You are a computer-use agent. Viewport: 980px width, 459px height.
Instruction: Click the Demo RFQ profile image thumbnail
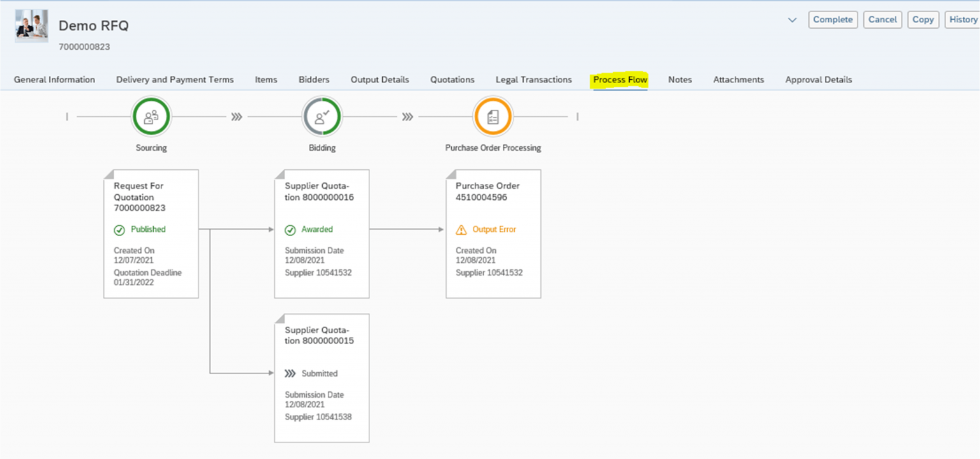pos(31,26)
